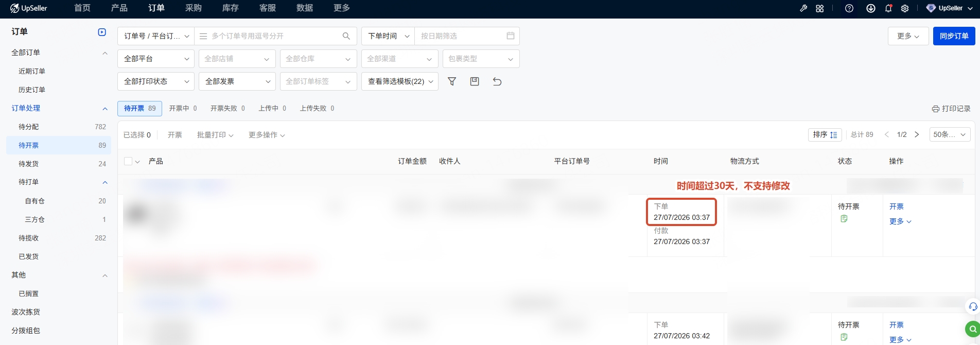Open the 库存 top menu

231,8
